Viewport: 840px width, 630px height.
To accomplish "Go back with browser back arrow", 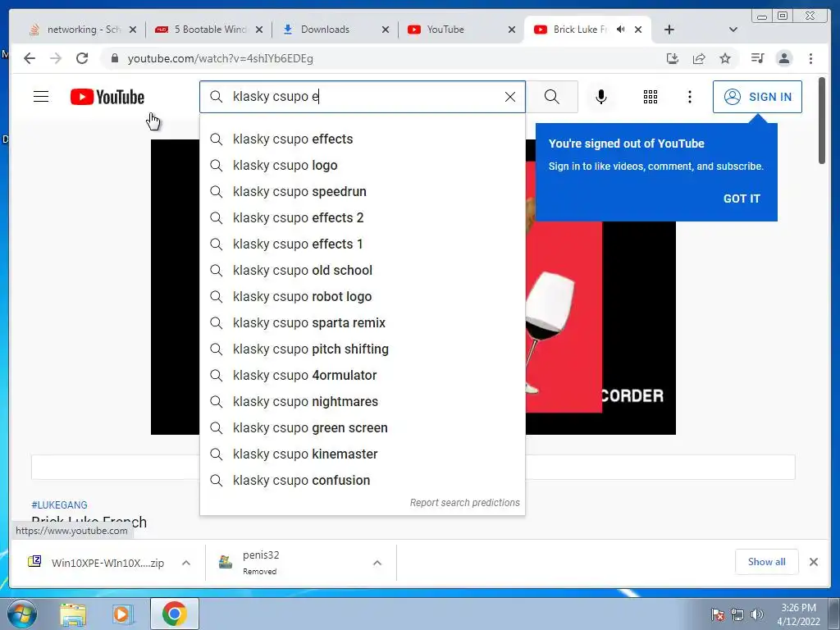I will (x=30, y=58).
